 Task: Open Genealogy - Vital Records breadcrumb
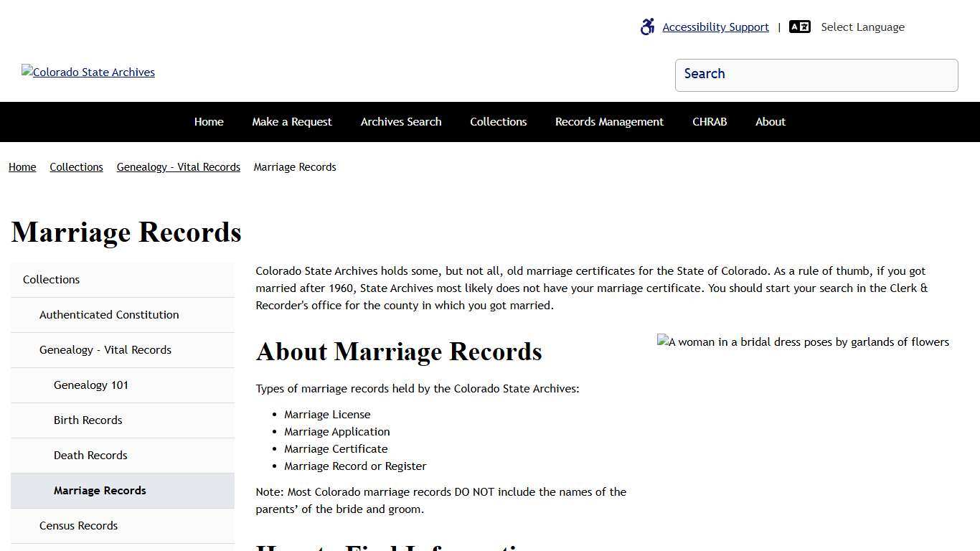click(x=178, y=166)
